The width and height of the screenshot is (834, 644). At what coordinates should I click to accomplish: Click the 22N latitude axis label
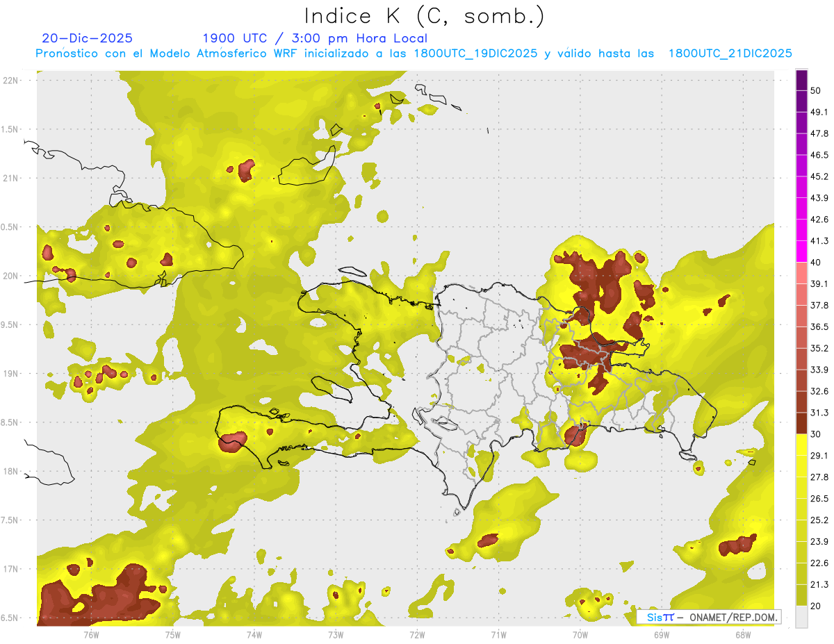click(x=13, y=81)
